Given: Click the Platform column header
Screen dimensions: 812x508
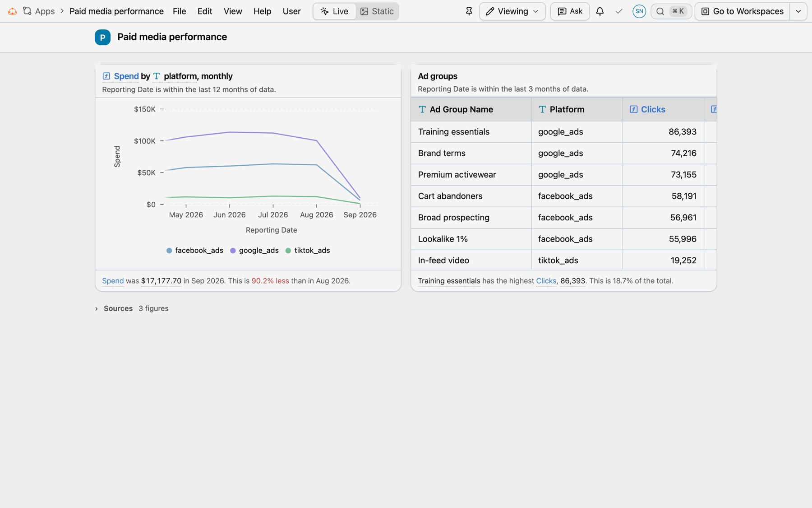Looking at the screenshot, I should (x=577, y=109).
